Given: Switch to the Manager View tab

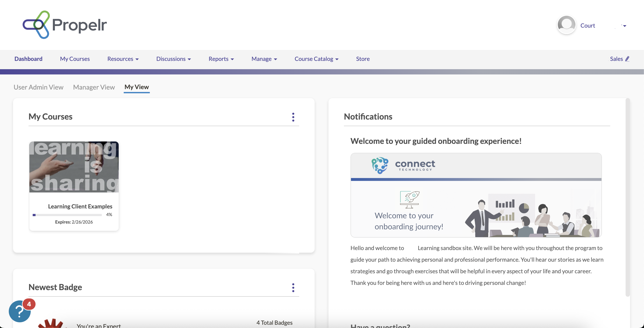Looking at the screenshot, I should click(x=94, y=87).
